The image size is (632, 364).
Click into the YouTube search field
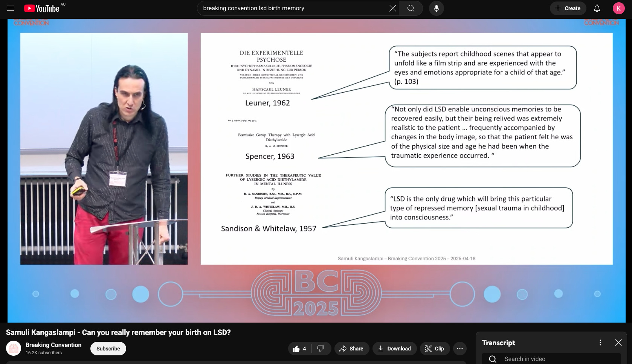[x=294, y=8]
